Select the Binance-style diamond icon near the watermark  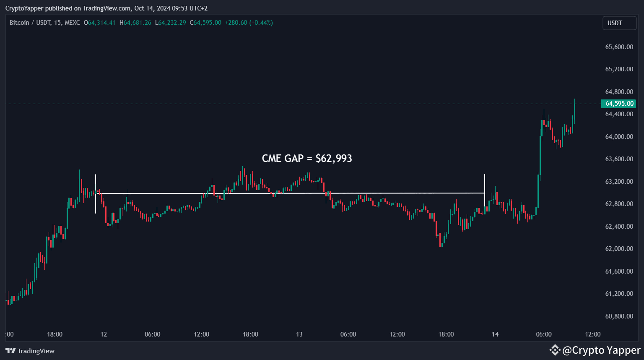point(555,350)
